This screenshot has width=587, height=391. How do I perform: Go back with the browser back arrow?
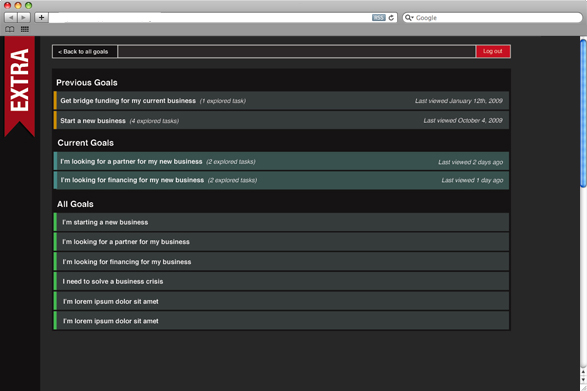pyautogui.click(x=10, y=17)
